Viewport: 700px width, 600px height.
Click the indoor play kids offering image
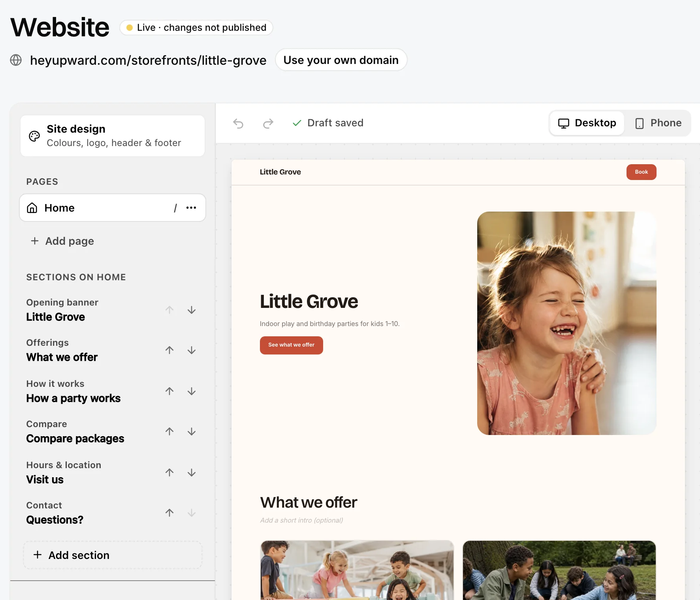tap(357, 570)
